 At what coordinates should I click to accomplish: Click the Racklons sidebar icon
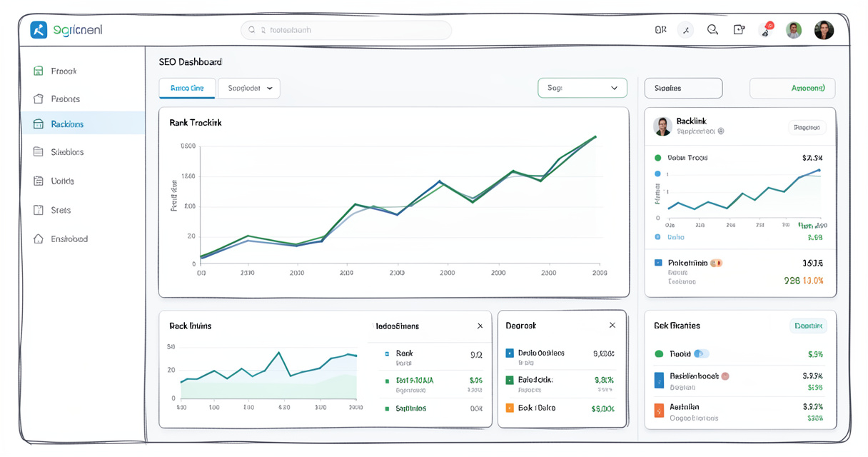(x=39, y=124)
